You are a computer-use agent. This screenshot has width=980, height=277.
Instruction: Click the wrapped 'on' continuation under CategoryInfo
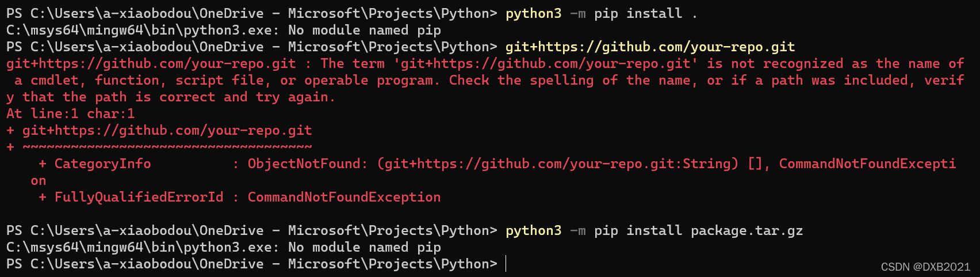(x=38, y=180)
